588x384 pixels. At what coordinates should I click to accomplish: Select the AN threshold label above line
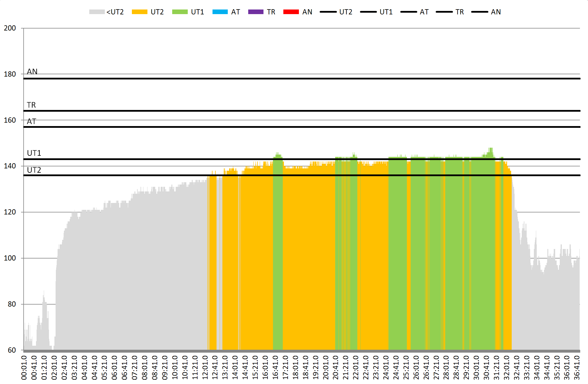(32, 72)
